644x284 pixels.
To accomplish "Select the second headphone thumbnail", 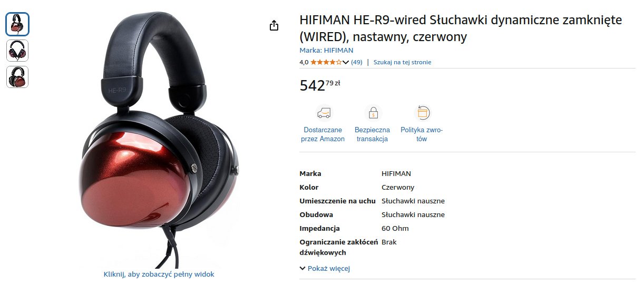I will [x=17, y=51].
